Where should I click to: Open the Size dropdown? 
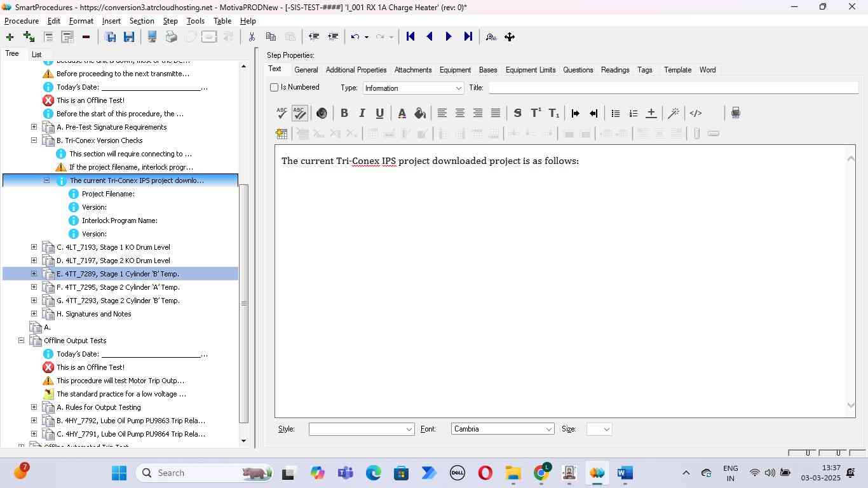tap(599, 430)
